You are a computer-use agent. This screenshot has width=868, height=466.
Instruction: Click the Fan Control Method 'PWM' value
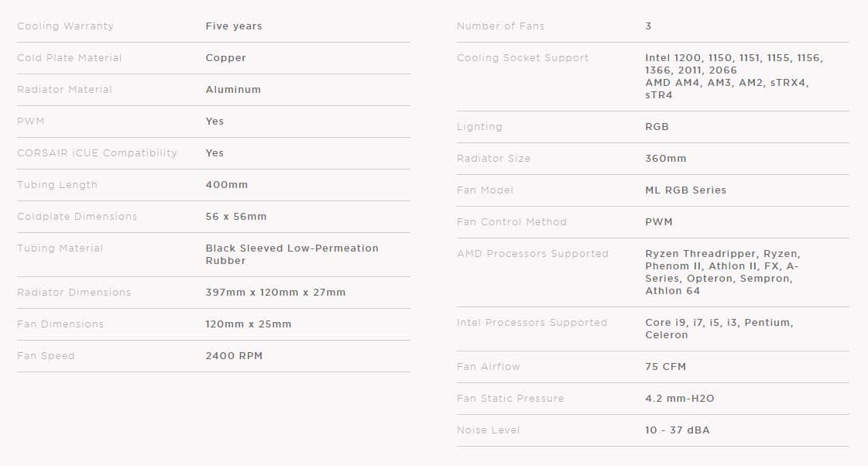tap(659, 221)
